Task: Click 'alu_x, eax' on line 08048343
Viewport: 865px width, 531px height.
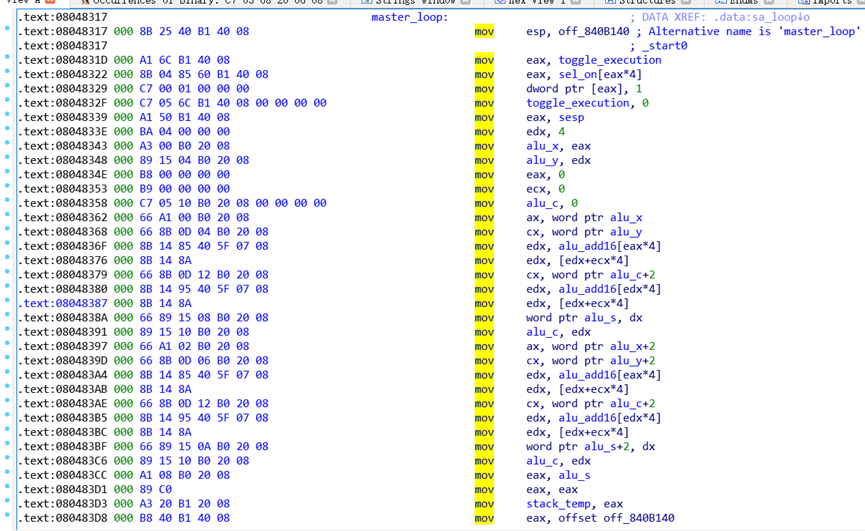Action: click(x=558, y=146)
